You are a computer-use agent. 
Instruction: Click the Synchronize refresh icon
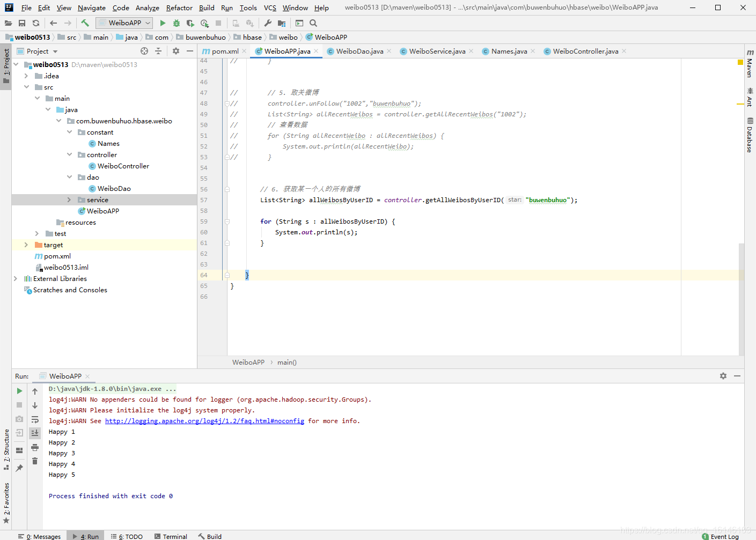(x=36, y=23)
